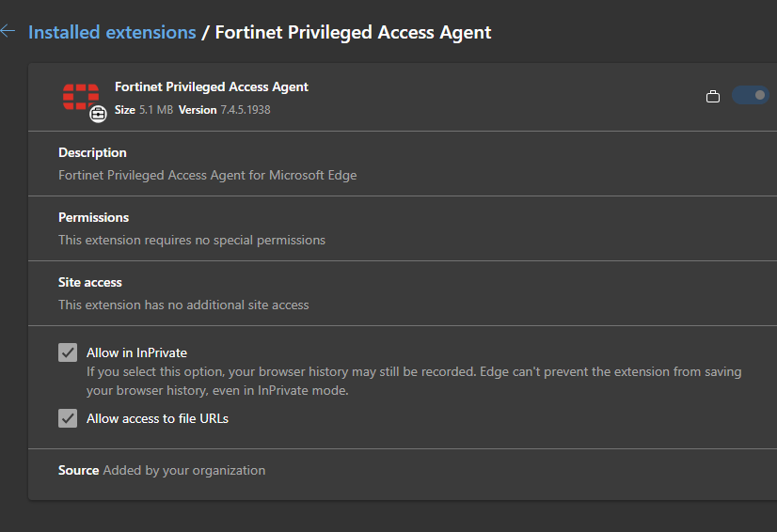Click the description text mentioning Microsoft Edge
Viewport: 777px width, 532px height.
[x=207, y=175]
